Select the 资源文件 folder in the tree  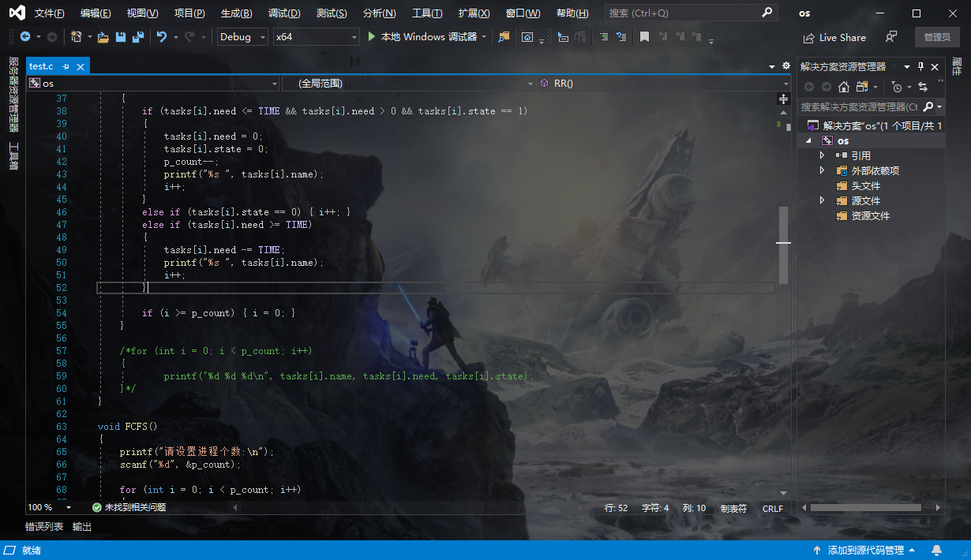pos(870,215)
